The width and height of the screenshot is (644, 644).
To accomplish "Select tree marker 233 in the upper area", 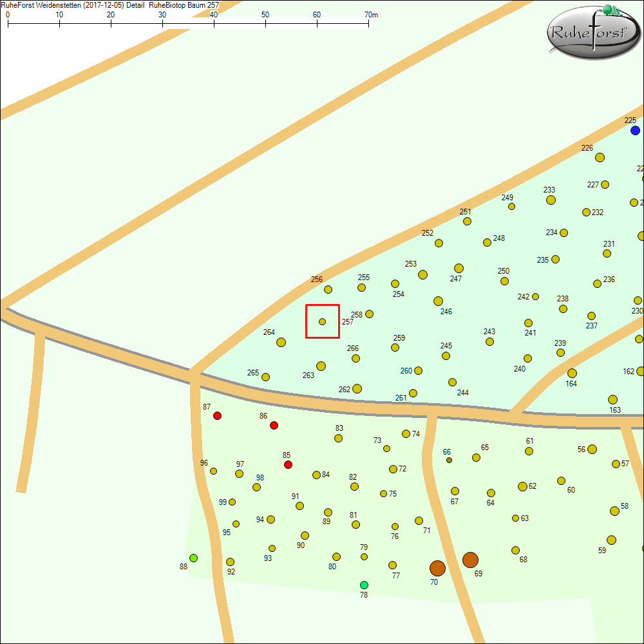I will click(551, 200).
